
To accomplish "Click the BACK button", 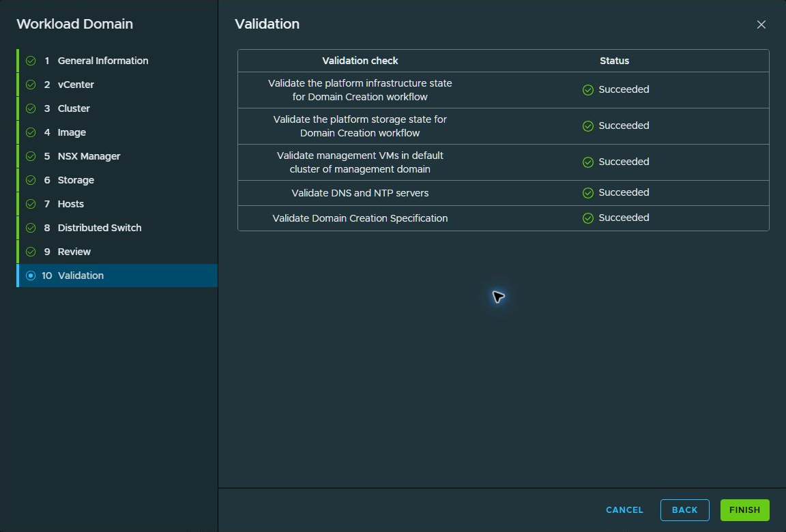I will (x=685, y=510).
